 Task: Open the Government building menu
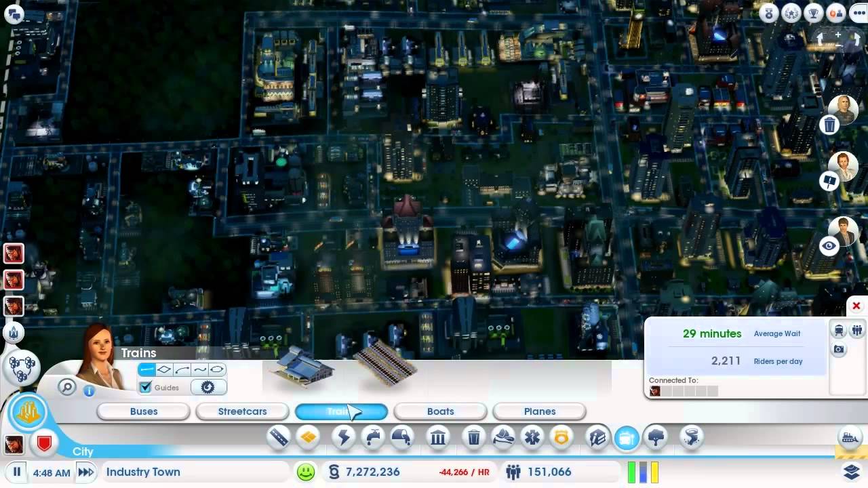coord(438,438)
